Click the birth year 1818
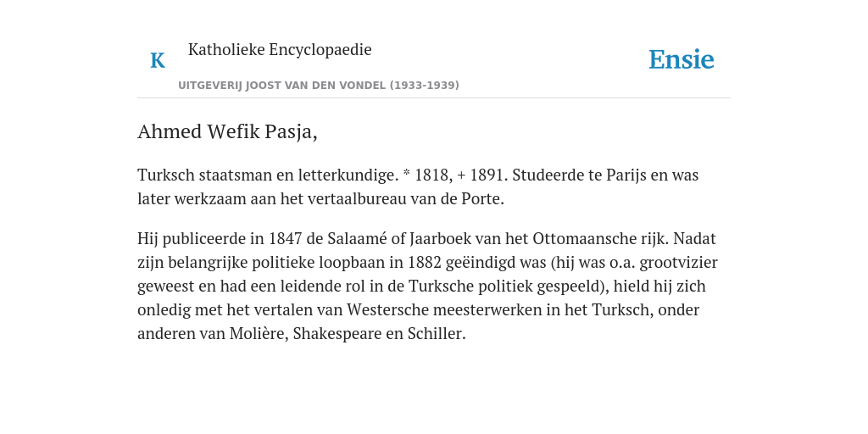 click(x=433, y=175)
